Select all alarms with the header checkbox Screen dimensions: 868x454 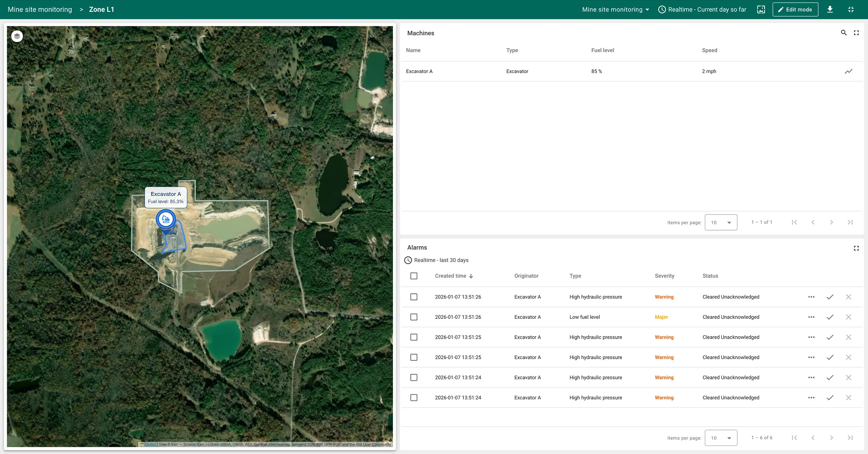(x=414, y=276)
